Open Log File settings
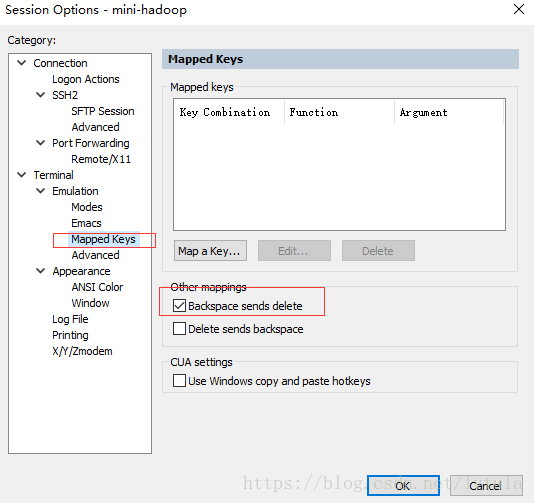 tap(70, 319)
